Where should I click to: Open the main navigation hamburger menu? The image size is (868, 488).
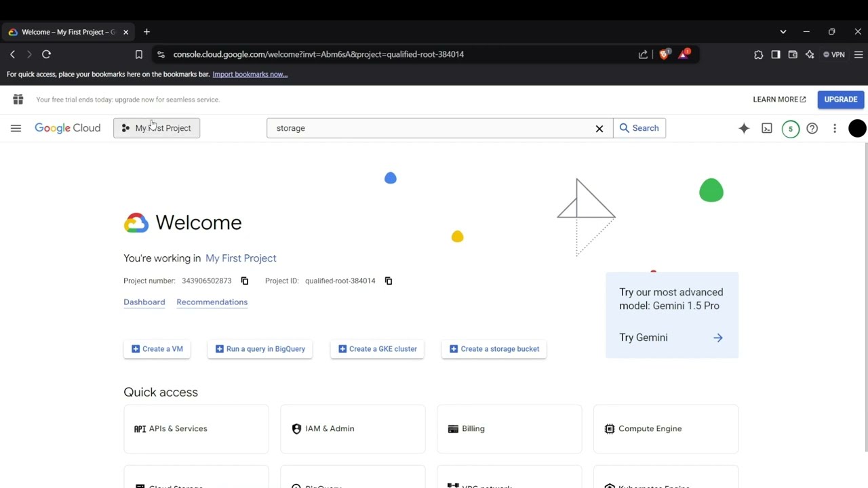(16, 128)
